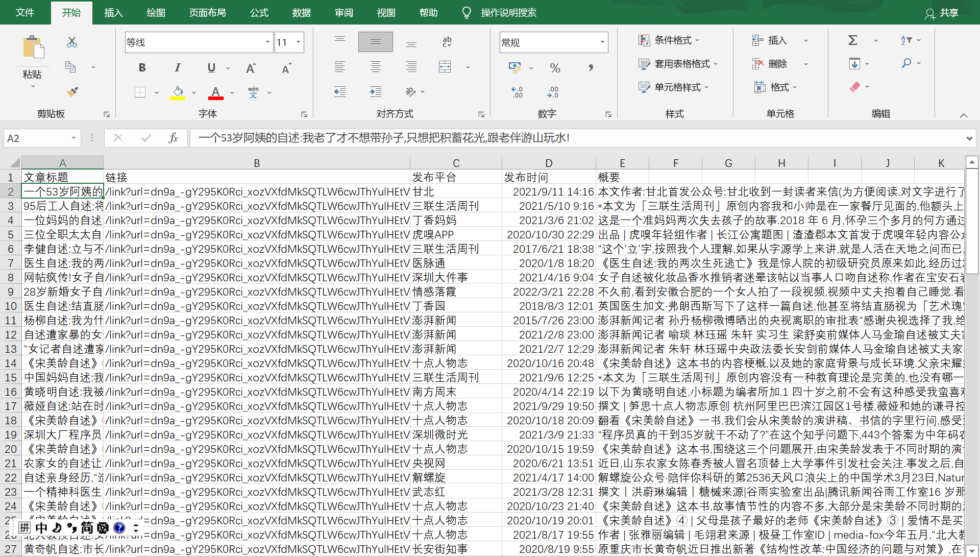
Task: Click the Merge and Center icon
Action: (445, 66)
